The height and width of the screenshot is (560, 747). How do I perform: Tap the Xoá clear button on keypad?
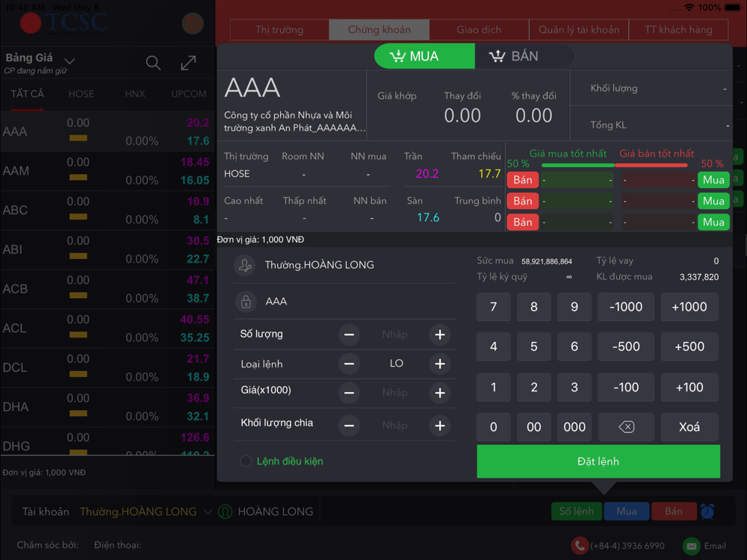pyautogui.click(x=689, y=426)
